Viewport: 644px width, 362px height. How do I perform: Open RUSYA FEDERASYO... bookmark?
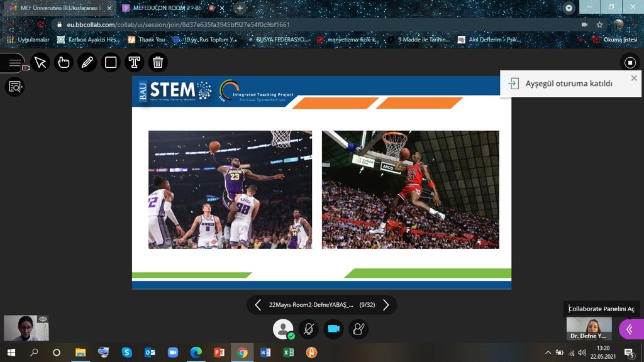[278, 40]
